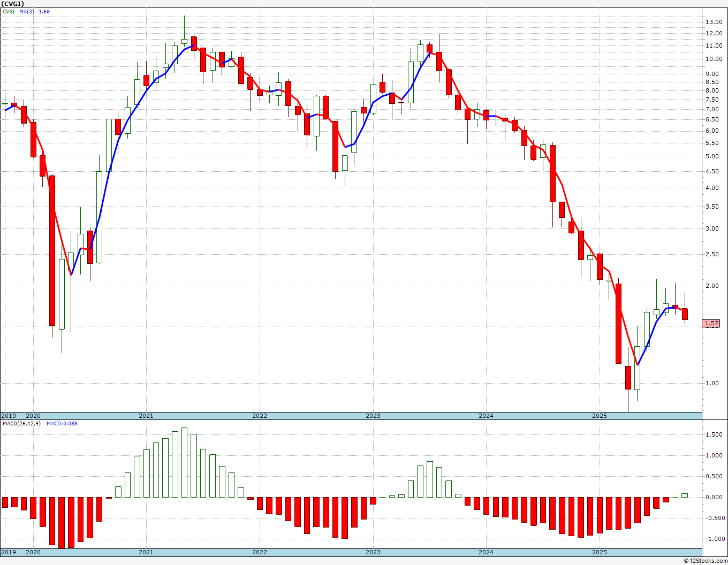Select the 9.00 price axis label
The image size is (728, 565).
point(712,74)
